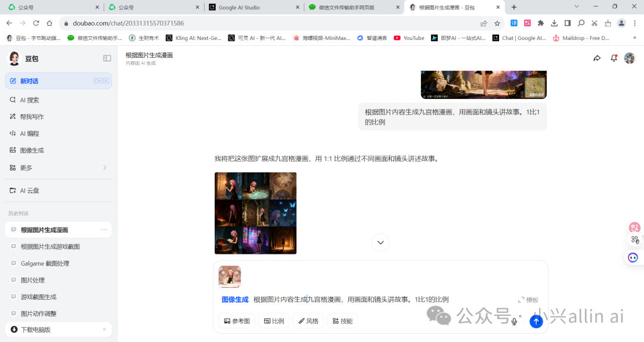Open 模板 templates button
The image size is (644, 342).
[528, 300]
